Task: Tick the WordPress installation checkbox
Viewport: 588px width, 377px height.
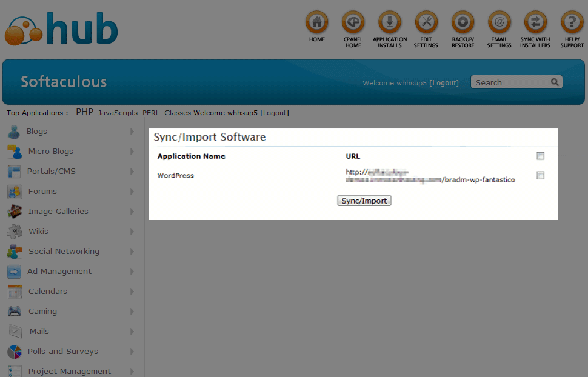Action: [540, 176]
